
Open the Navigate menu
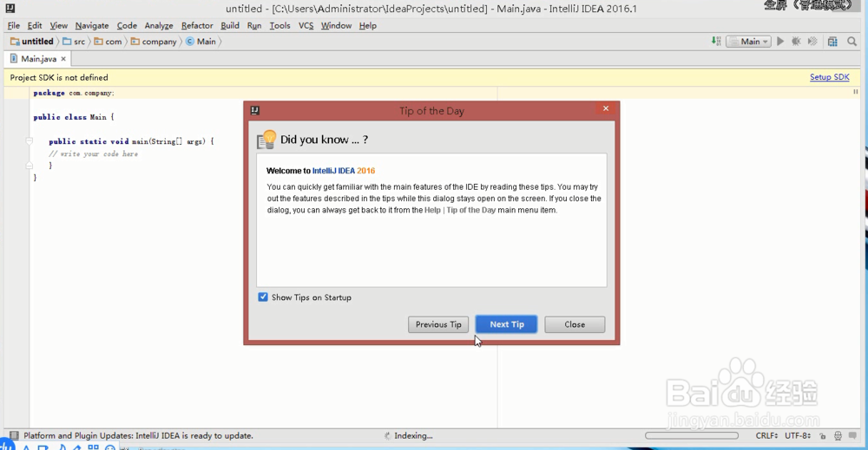[92, 25]
